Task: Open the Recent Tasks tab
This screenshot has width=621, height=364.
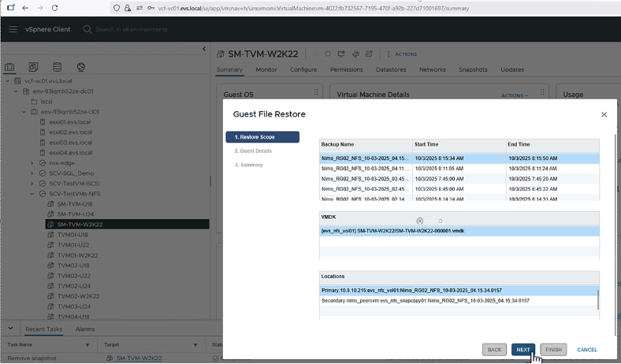Action: [44, 329]
